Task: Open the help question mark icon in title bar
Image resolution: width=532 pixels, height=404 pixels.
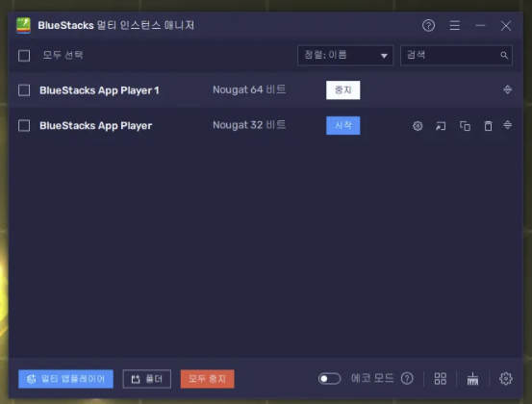Action: (428, 25)
